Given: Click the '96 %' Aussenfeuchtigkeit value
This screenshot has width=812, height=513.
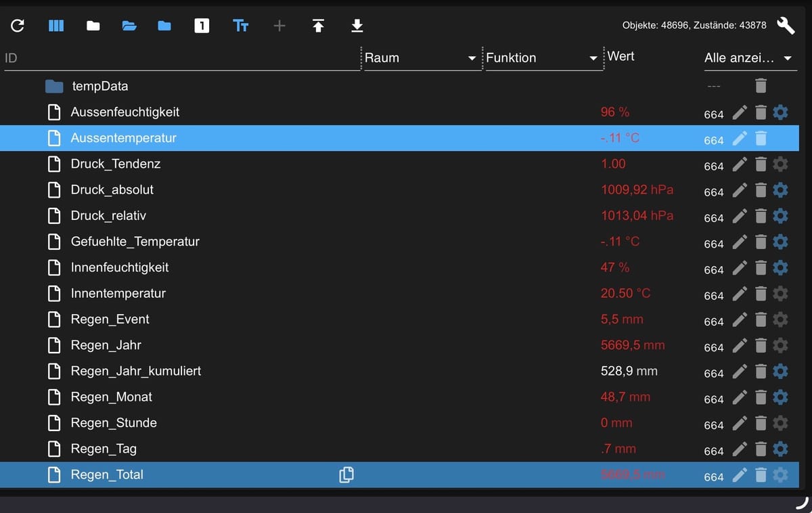Looking at the screenshot, I should [615, 112].
